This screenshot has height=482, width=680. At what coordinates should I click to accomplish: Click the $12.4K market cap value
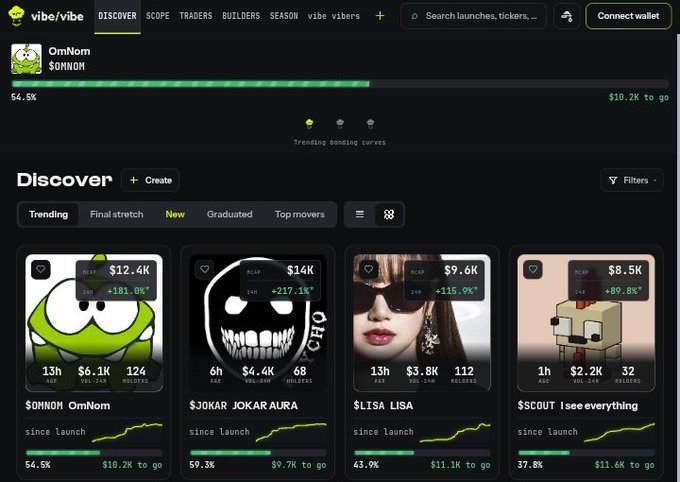(129, 270)
